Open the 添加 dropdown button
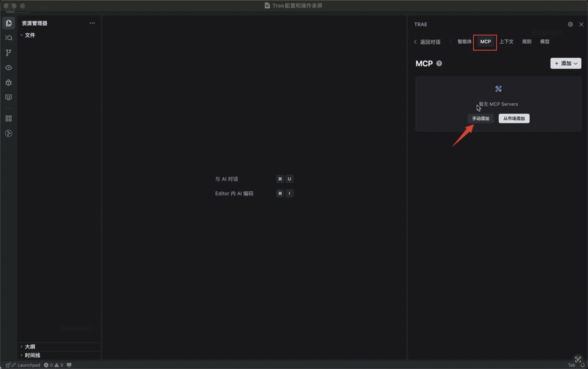The width and height of the screenshot is (588, 369). [x=566, y=63]
